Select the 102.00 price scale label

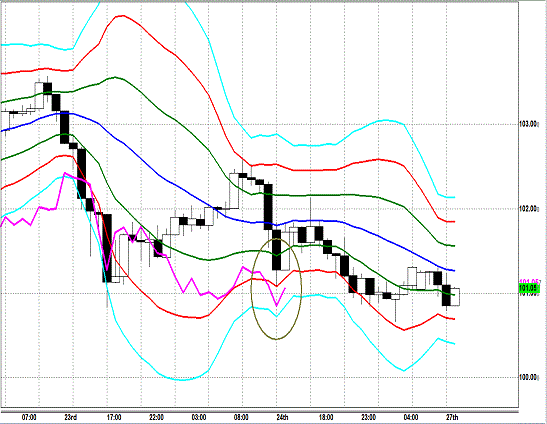529,209
